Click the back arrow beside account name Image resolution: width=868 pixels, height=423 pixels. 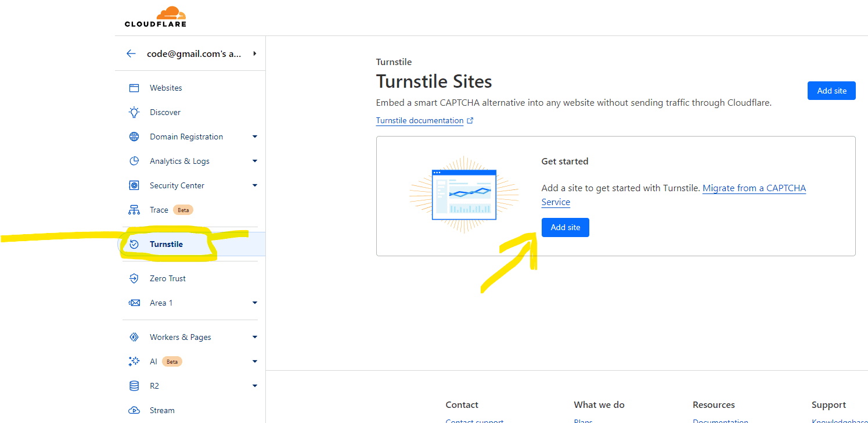(x=131, y=53)
